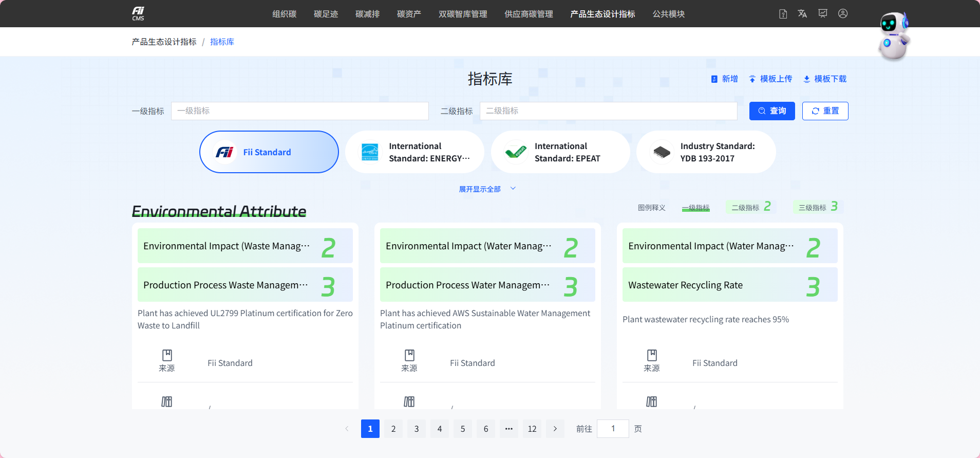The width and height of the screenshot is (980, 458).
Task: Expand 展开显示全部 to show all standards
Action: (487, 189)
